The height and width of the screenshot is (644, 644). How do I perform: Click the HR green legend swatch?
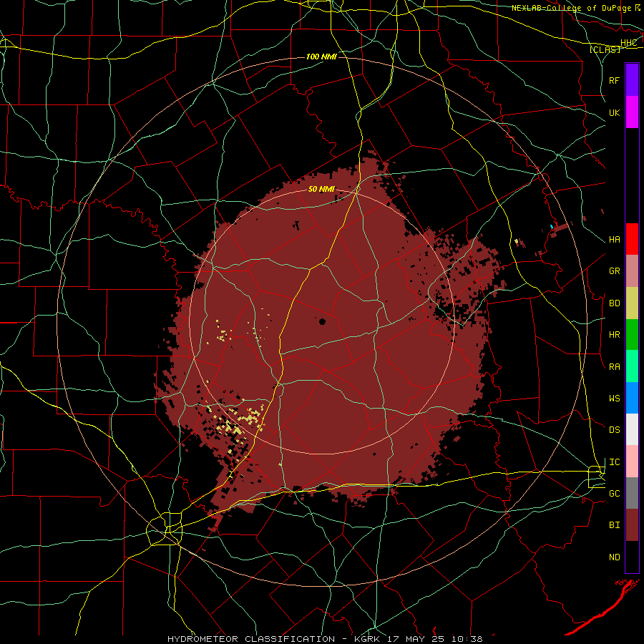[x=632, y=334]
